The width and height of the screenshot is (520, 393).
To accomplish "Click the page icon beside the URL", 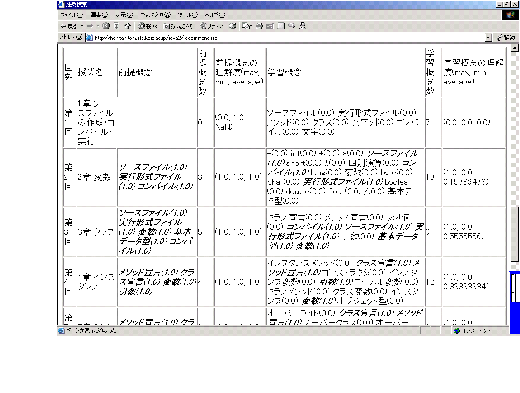I will click(x=89, y=38).
